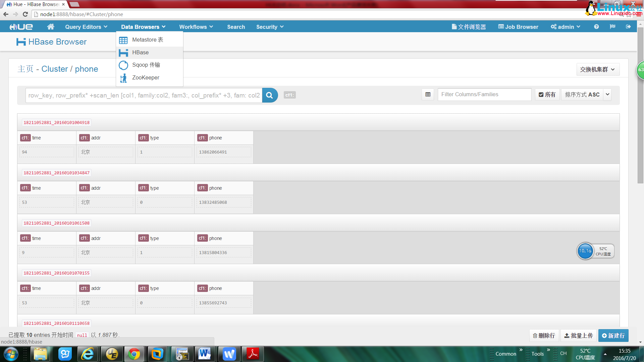Click the flag icon in navbar

[x=612, y=27]
